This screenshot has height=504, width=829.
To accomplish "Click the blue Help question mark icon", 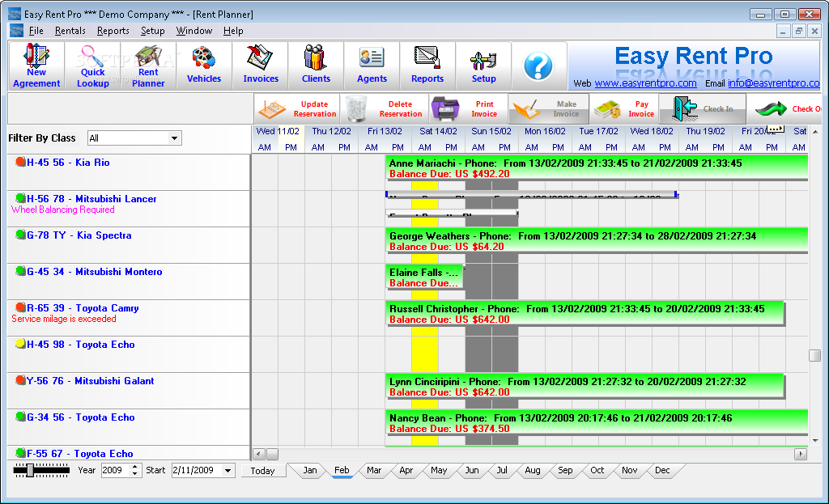I will point(538,66).
